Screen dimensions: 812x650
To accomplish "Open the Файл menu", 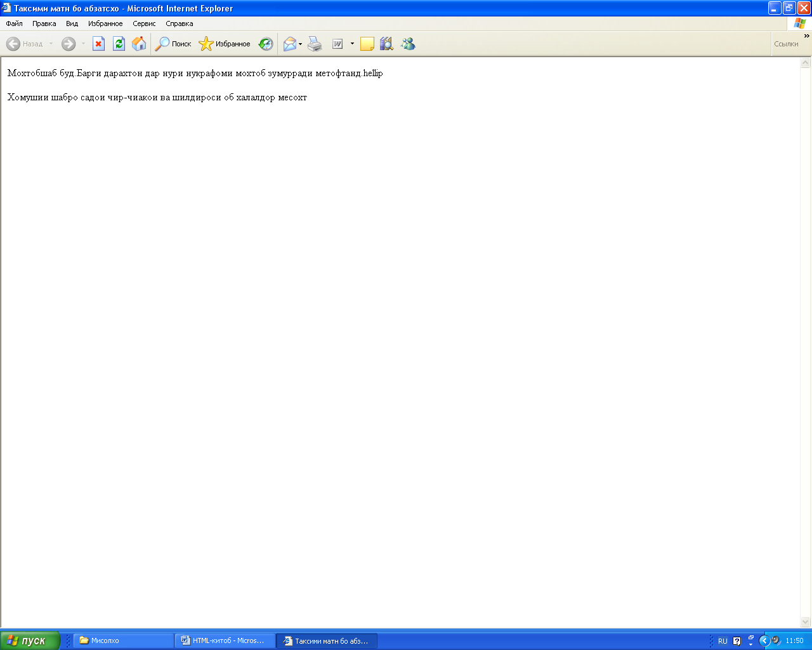I will pos(14,23).
